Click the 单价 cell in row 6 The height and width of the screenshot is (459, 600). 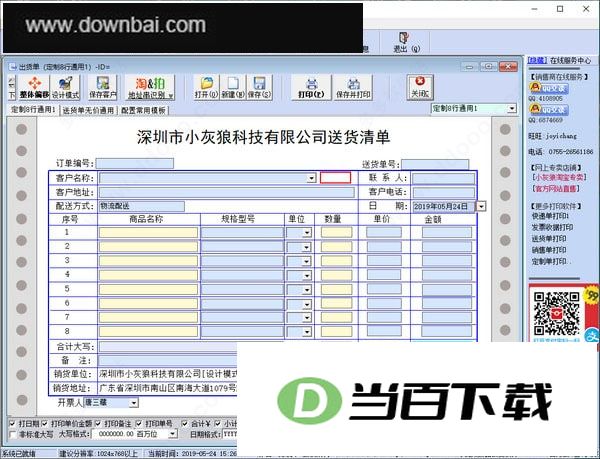384,304
